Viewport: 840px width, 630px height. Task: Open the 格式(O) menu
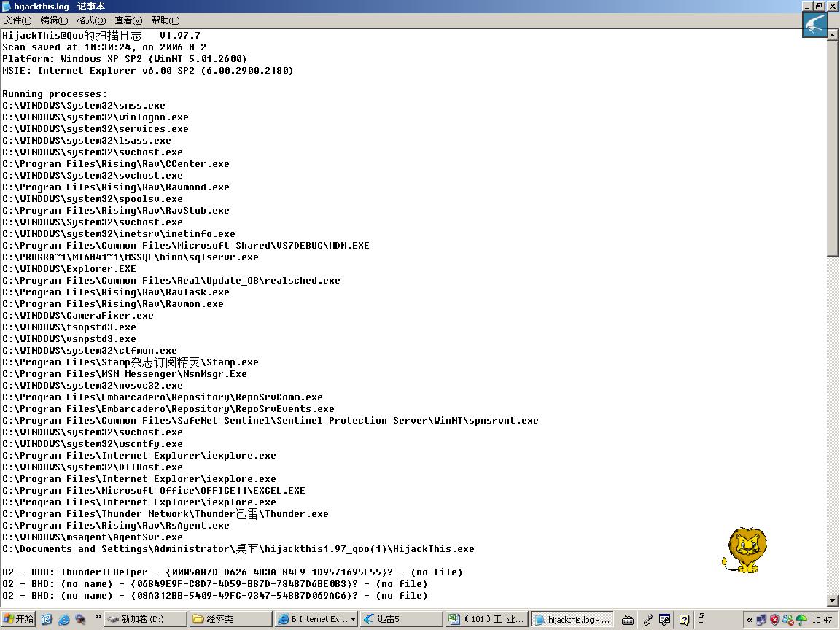91,20
